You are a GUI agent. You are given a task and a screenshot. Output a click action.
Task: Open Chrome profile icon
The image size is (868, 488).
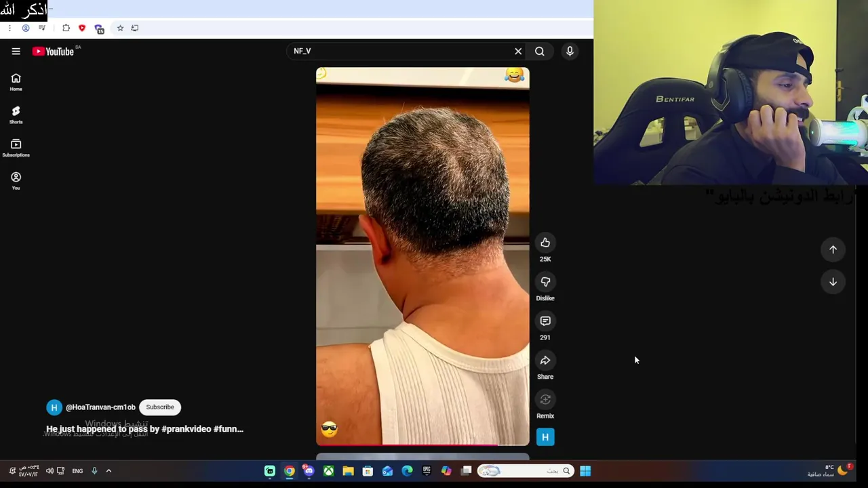click(x=26, y=28)
